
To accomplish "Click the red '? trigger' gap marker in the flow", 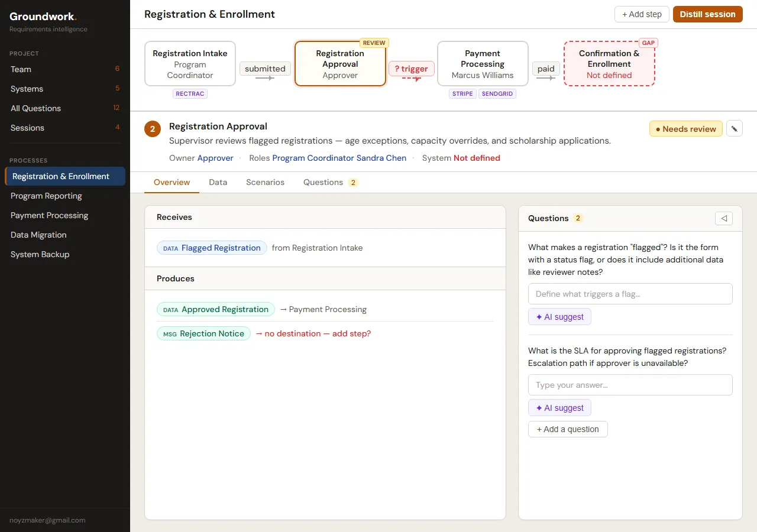I will 410,69.
